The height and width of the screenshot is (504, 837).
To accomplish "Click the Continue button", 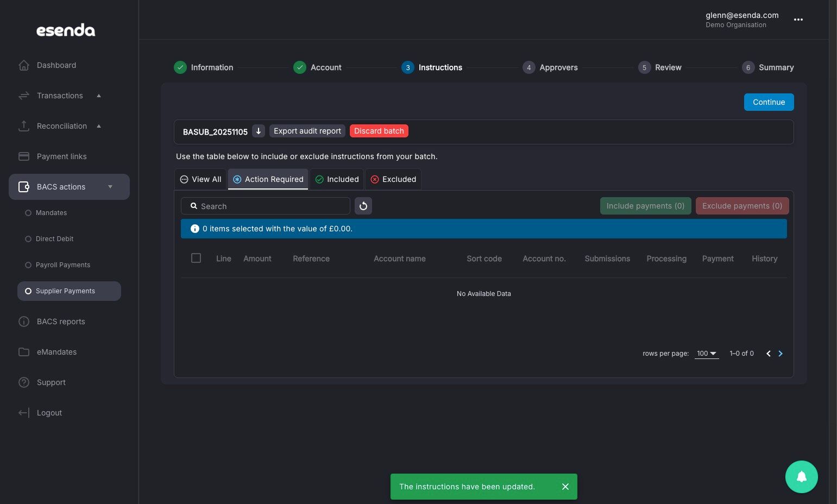I will pos(769,102).
